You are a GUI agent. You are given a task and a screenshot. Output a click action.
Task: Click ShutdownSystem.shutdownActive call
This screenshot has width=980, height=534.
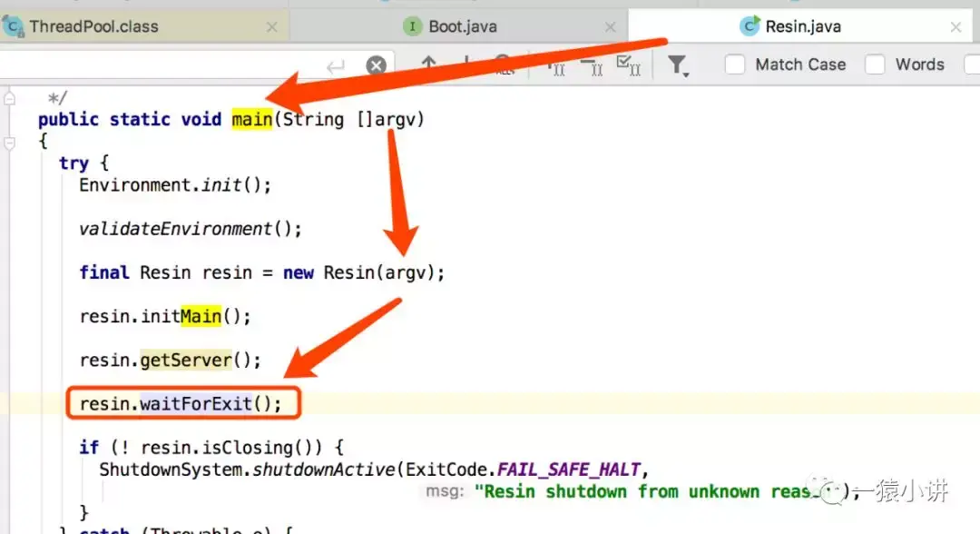(247, 470)
